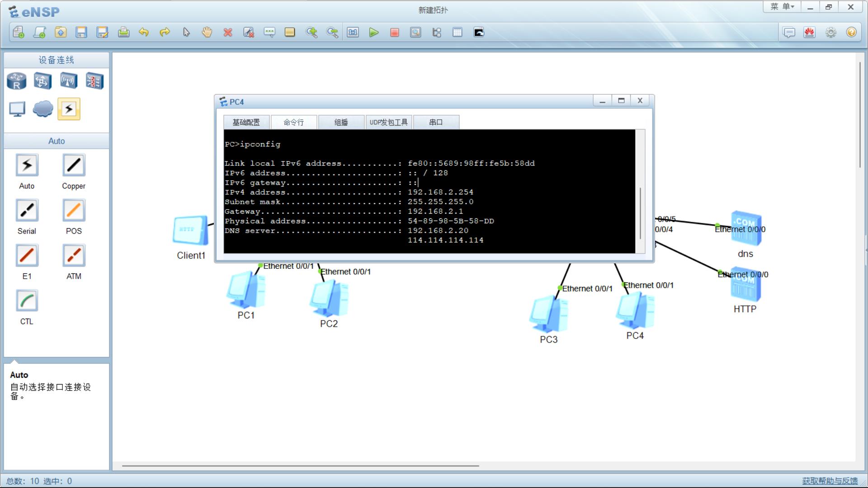
Task: Choose the Copper cable type
Action: point(74,165)
